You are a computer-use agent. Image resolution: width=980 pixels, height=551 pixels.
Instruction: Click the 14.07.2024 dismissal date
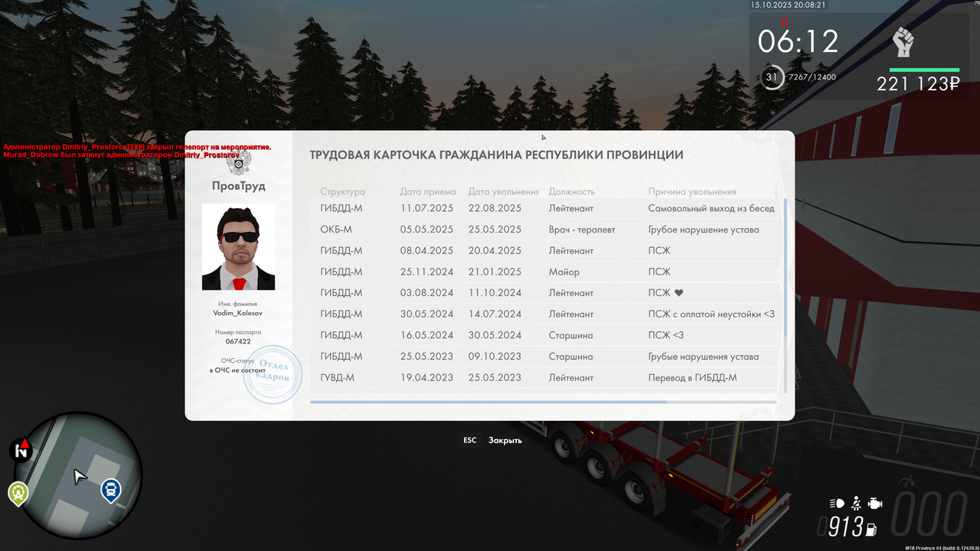tap(495, 314)
